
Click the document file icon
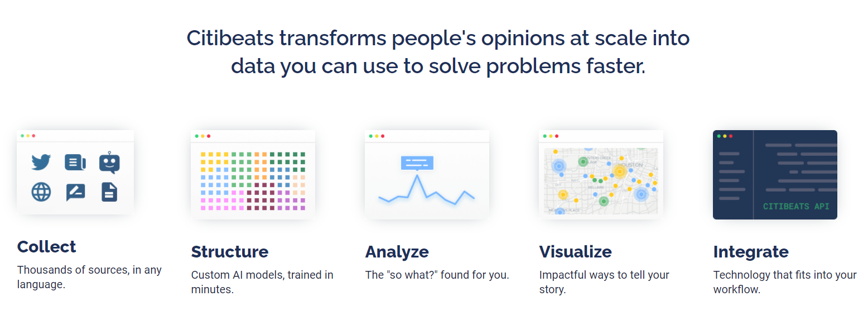coord(109,192)
